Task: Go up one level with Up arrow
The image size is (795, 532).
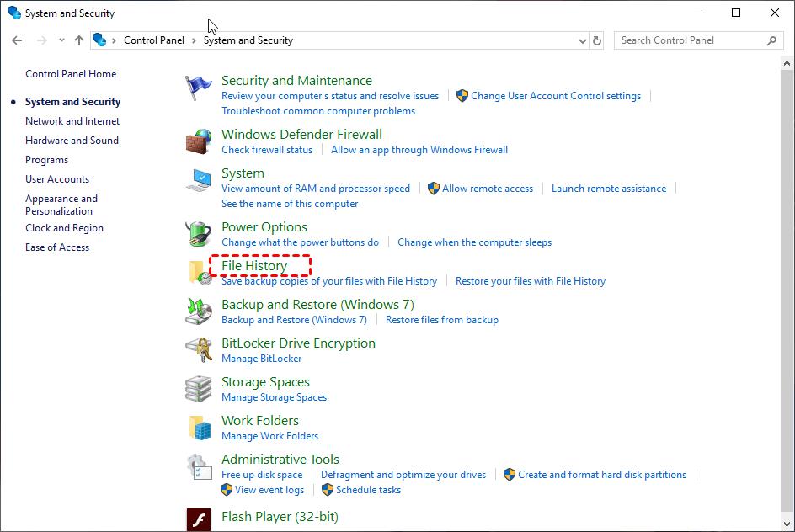Action: 79,40
